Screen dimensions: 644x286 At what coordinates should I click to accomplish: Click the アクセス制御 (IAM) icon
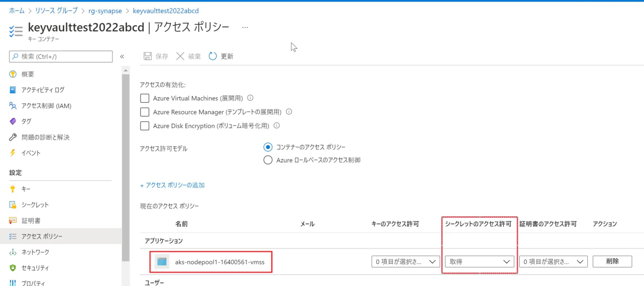tap(13, 106)
